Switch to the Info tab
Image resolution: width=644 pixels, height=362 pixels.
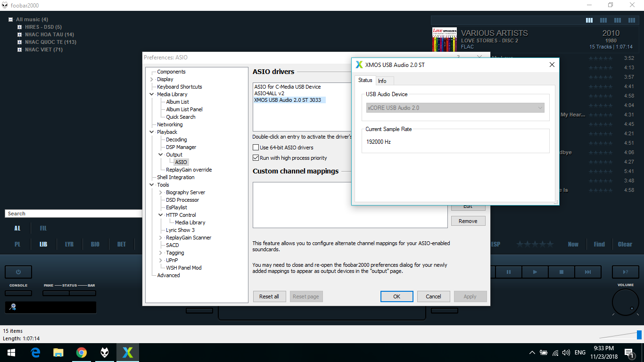[x=382, y=81]
